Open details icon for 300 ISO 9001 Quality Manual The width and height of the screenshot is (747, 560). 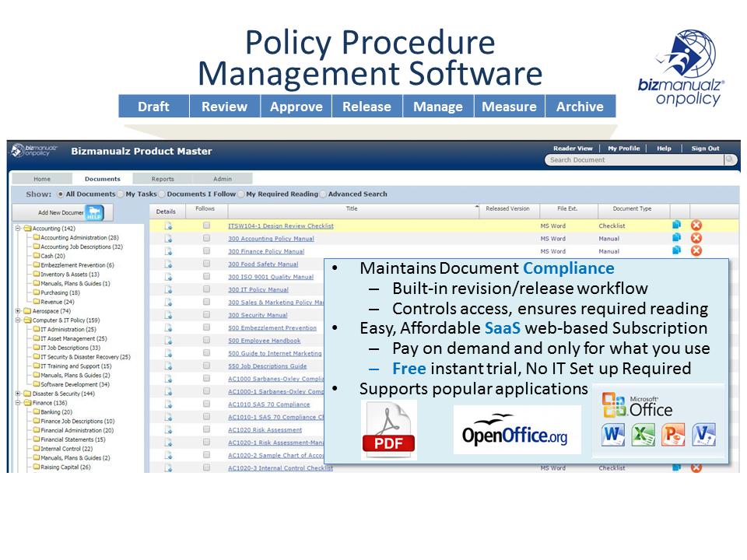click(x=168, y=277)
